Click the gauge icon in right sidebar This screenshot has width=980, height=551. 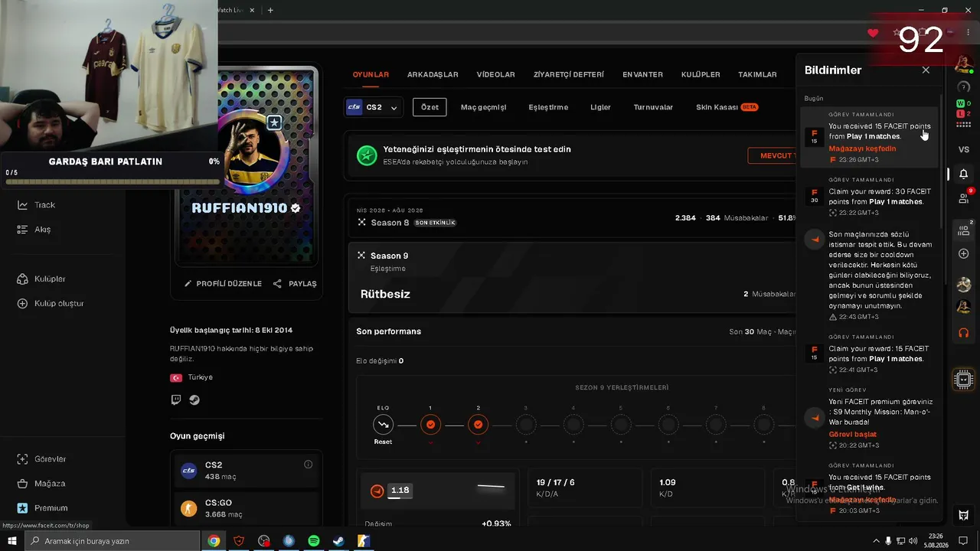(964, 86)
